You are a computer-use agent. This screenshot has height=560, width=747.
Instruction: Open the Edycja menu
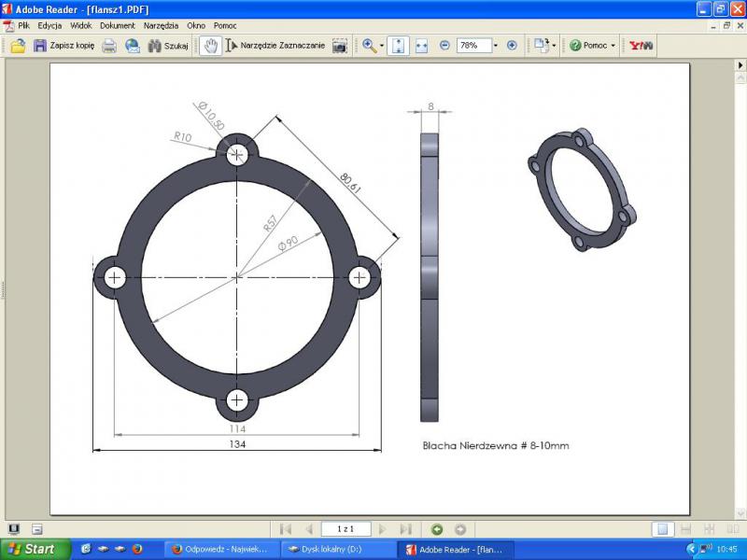point(49,26)
